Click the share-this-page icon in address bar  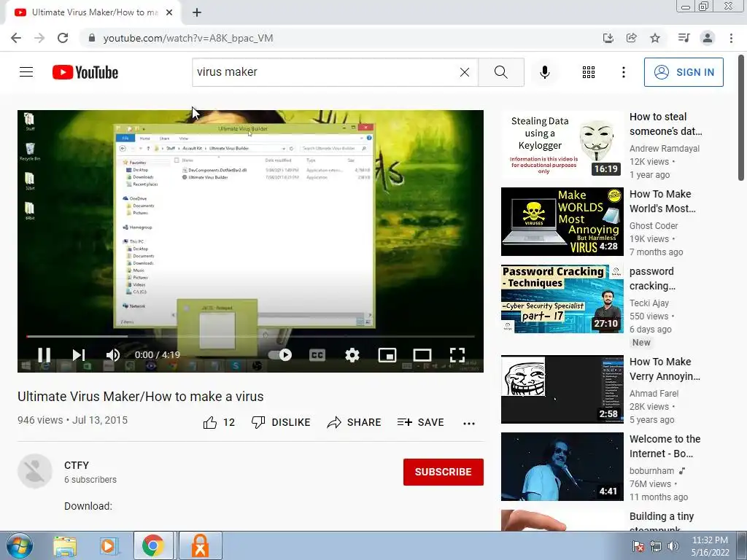pos(632,38)
